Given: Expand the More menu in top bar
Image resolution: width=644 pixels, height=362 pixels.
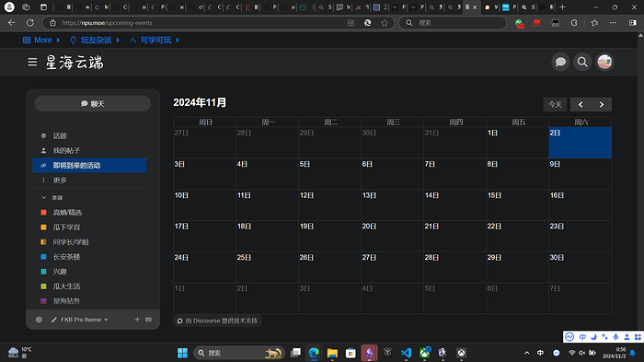Looking at the screenshot, I should 41,41.
